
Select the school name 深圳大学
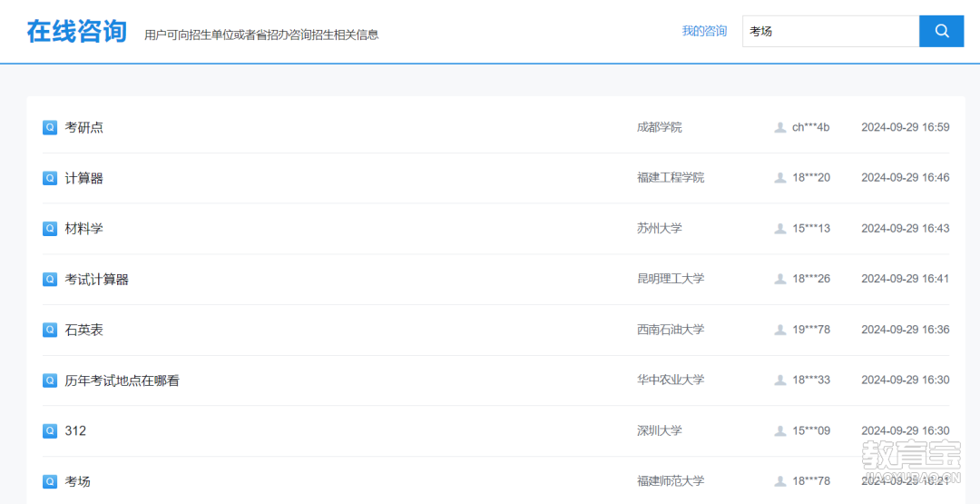(660, 430)
